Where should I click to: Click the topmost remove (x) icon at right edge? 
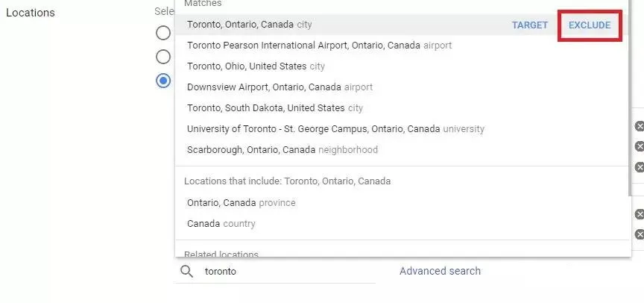639,126
